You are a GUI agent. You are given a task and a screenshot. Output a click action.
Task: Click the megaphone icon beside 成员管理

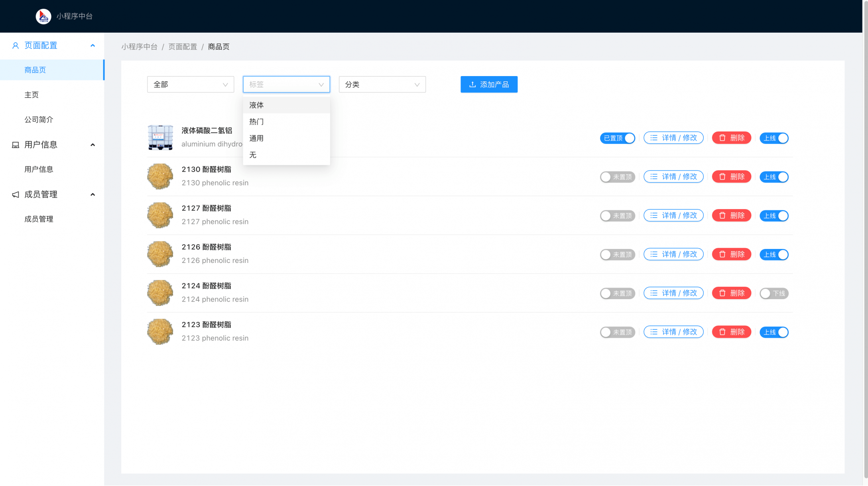pos(16,195)
